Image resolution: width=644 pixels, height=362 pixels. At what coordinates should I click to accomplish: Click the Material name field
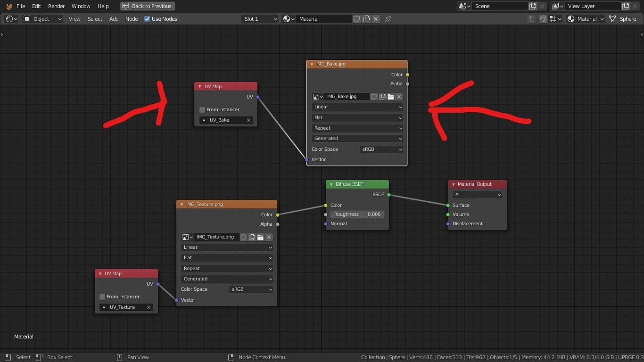[324, 19]
